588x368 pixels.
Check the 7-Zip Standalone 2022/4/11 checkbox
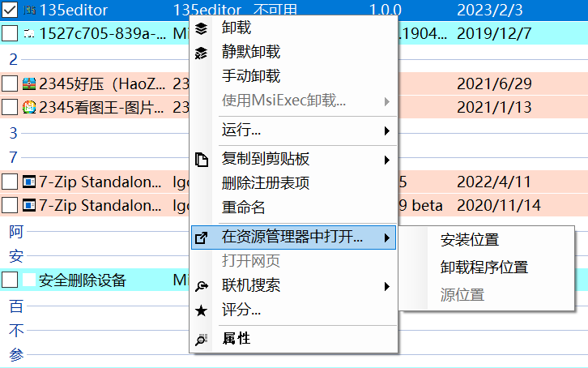point(10,182)
